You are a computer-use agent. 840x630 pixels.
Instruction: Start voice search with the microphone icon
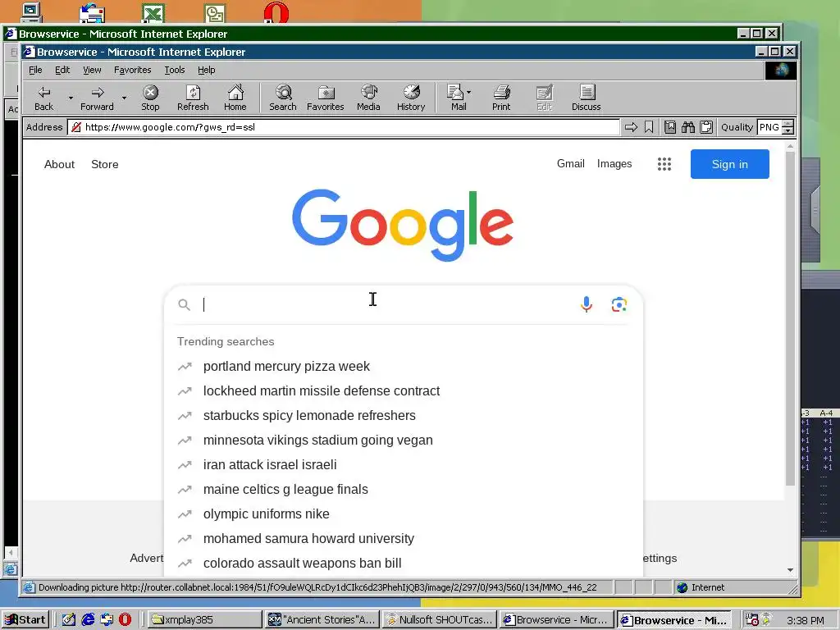coord(586,304)
